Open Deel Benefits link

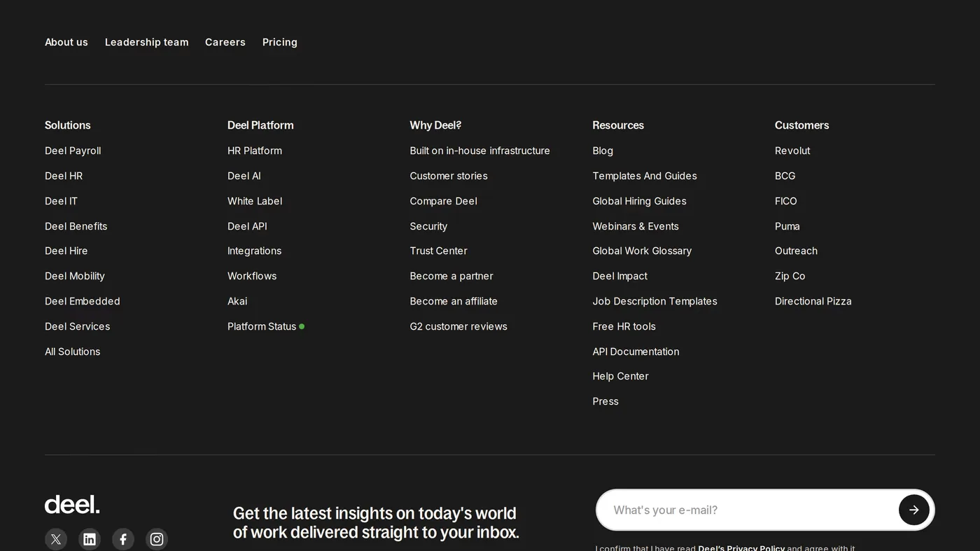point(76,226)
